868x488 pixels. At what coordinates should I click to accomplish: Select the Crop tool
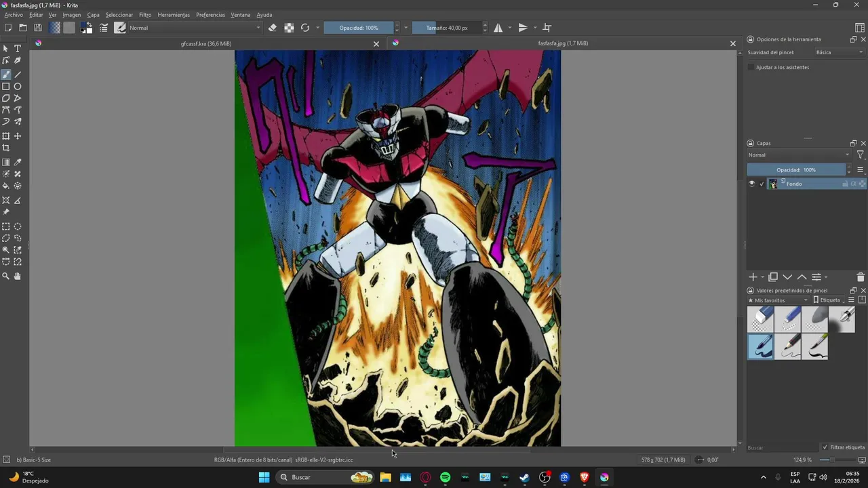[6, 148]
